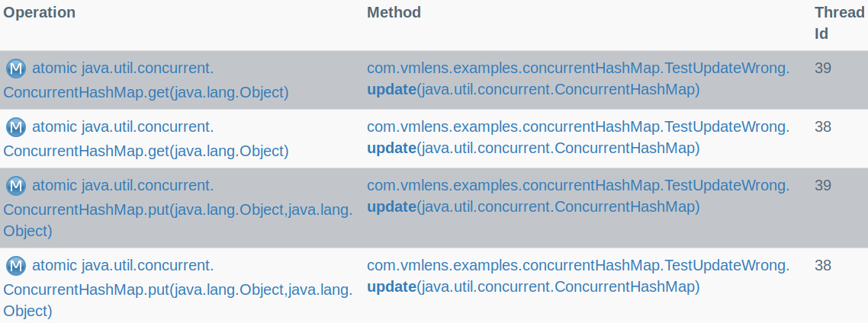This screenshot has width=868, height=323.
Task: Select thread id 39 in the put row
Action: point(822,185)
